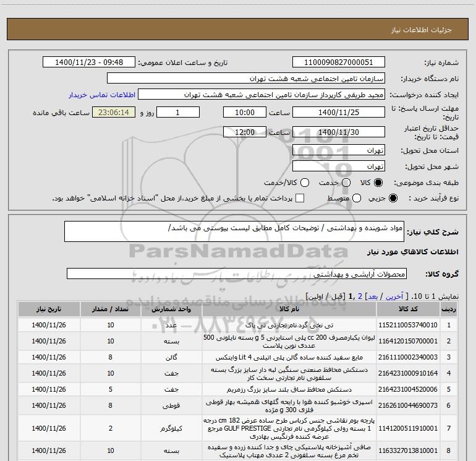This screenshot has height=461, width=476.
Task: Click the شرح کلی نیاز description box
Action: pyautogui.click(x=234, y=231)
